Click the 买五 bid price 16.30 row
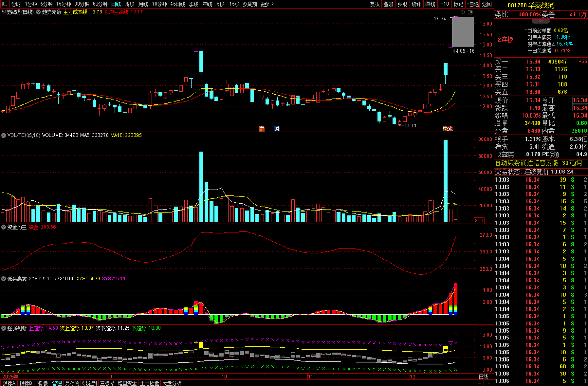Image resolution: width=588 pixels, height=386 pixels. point(541,92)
